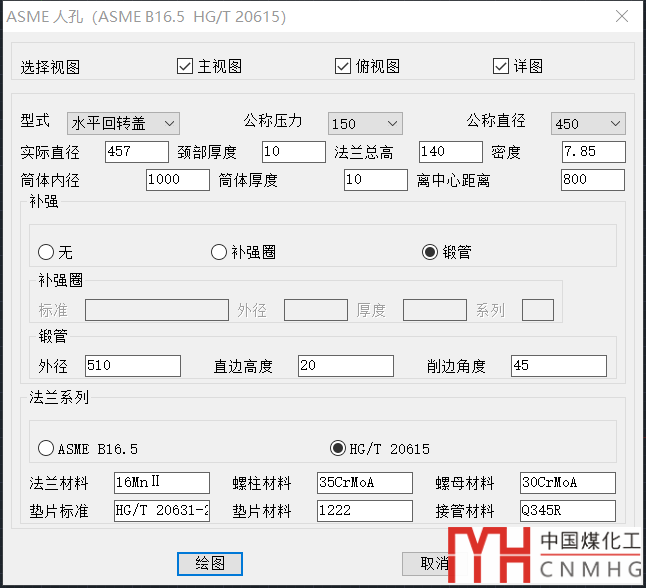Click the 垫片标准 field with HG/T 20631
The width and height of the screenshot is (646, 588).
click(x=162, y=511)
